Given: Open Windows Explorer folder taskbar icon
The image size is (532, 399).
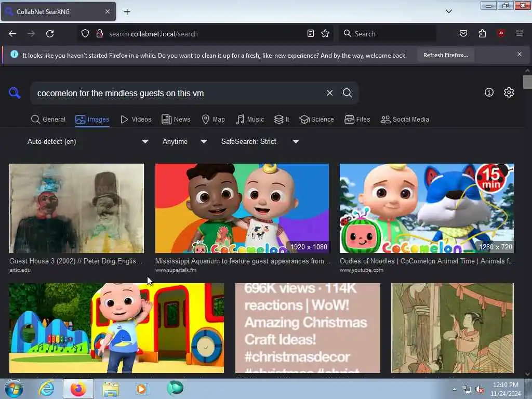Looking at the screenshot, I should pyautogui.click(x=111, y=389).
